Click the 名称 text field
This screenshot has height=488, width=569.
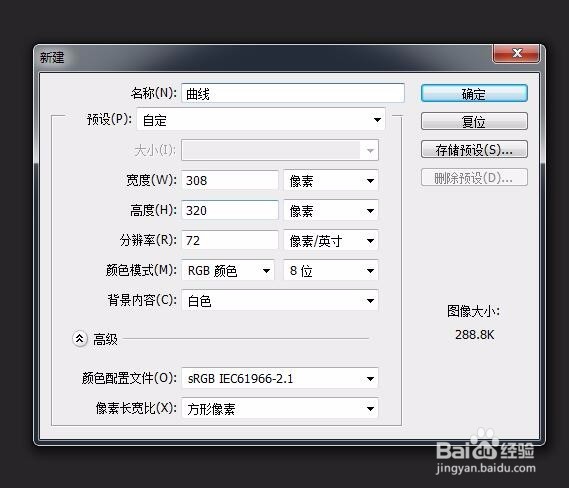point(293,94)
